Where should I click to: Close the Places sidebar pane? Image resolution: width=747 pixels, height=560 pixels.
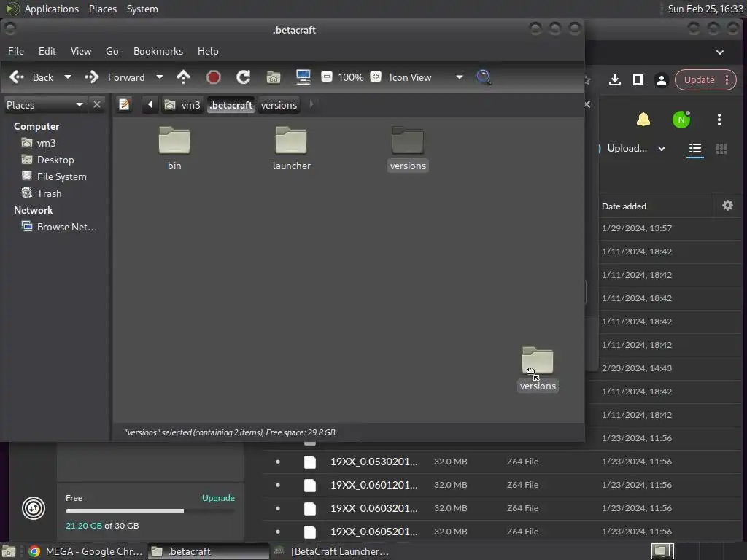tap(97, 104)
